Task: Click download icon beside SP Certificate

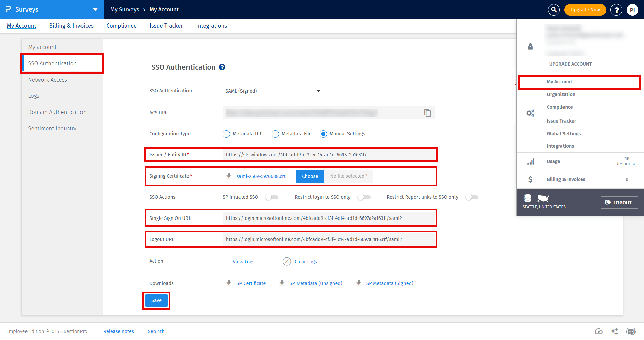Action: click(229, 283)
